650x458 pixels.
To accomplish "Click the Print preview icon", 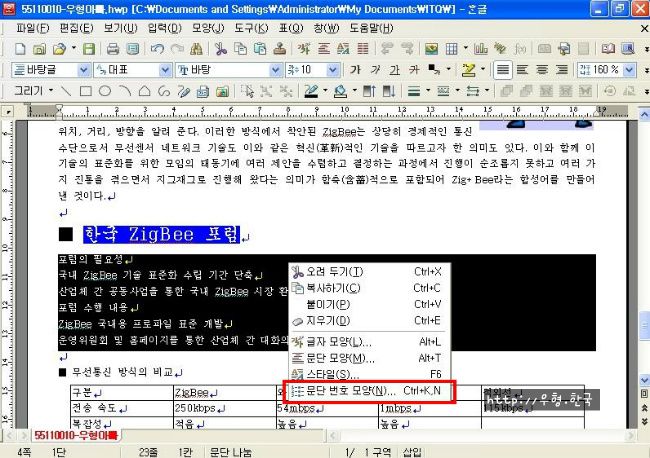I will (133, 49).
